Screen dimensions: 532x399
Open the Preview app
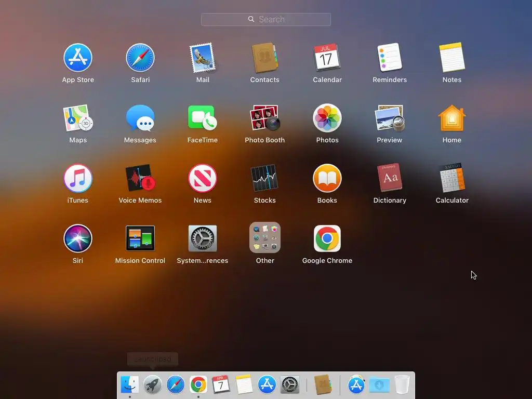pyautogui.click(x=390, y=118)
